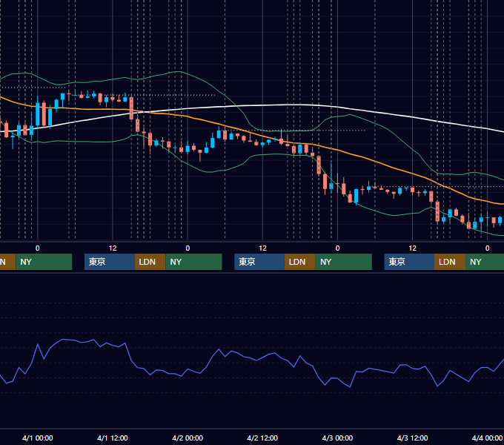Click the NY block spanning 4/1 00:00
The height and width of the screenshot is (445, 504).
(44, 262)
